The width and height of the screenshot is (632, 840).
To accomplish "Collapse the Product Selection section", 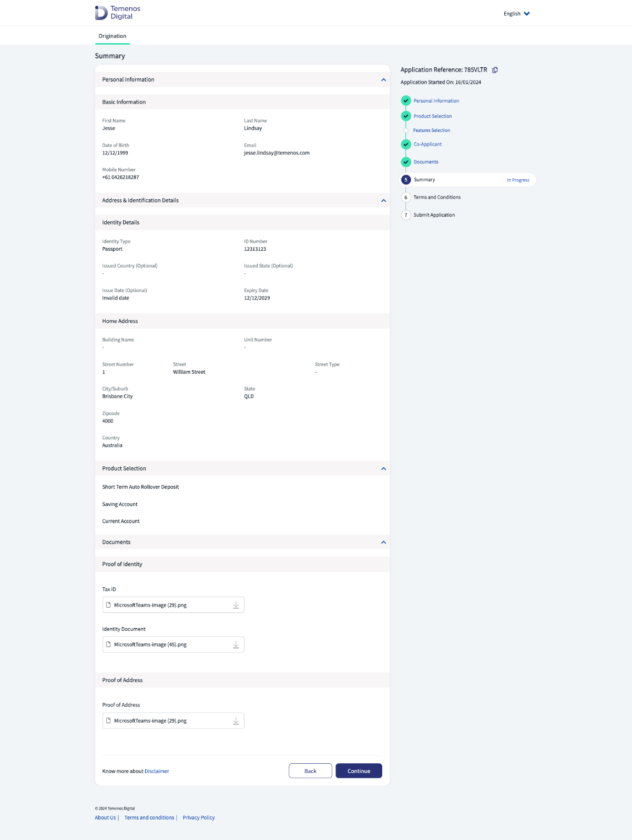I will coord(383,469).
